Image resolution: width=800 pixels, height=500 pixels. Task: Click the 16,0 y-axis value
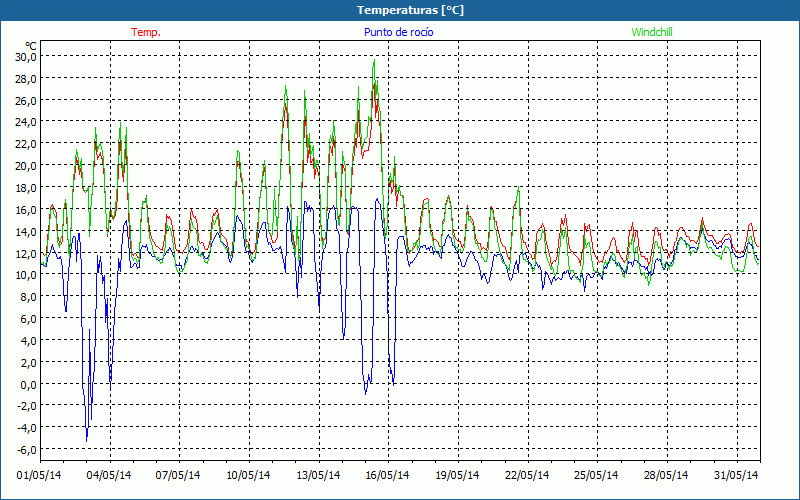click(26, 210)
